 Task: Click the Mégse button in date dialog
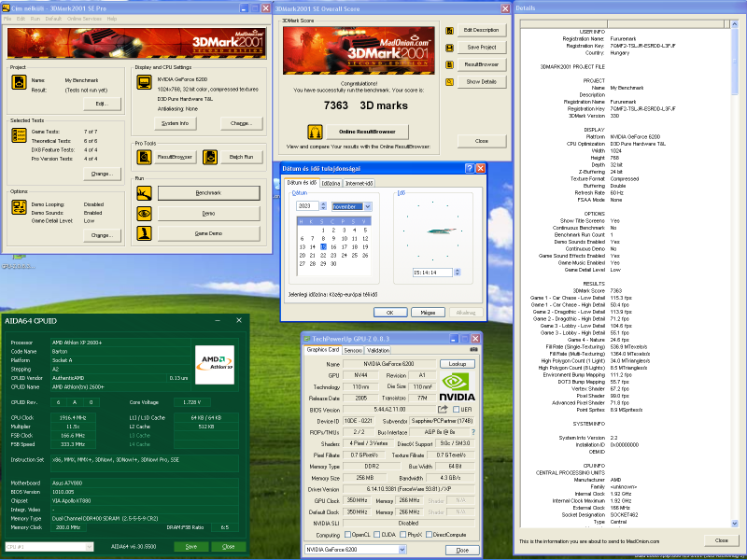pyautogui.click(x=428, y=313)
